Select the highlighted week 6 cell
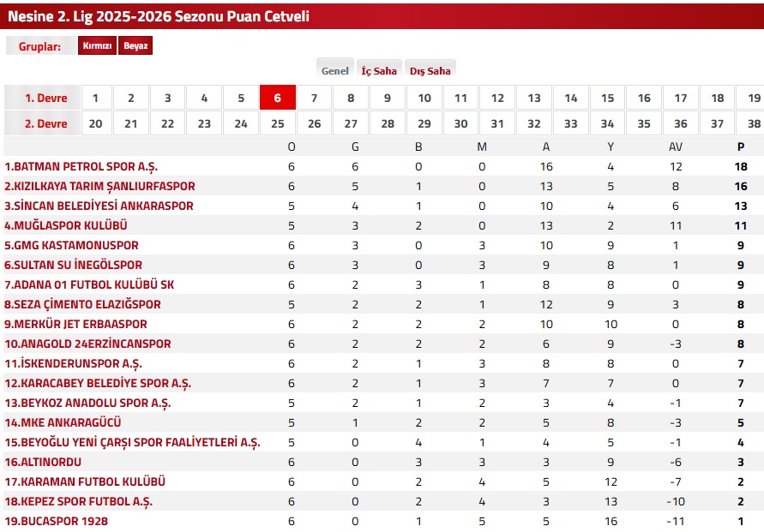 pyautogui.click(x=278, y=98)
